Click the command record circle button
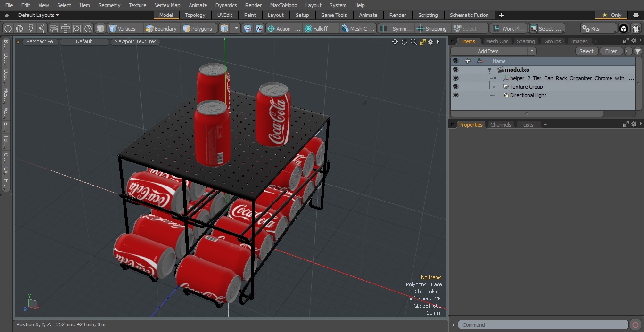The image size is (644, 332). 635,325
